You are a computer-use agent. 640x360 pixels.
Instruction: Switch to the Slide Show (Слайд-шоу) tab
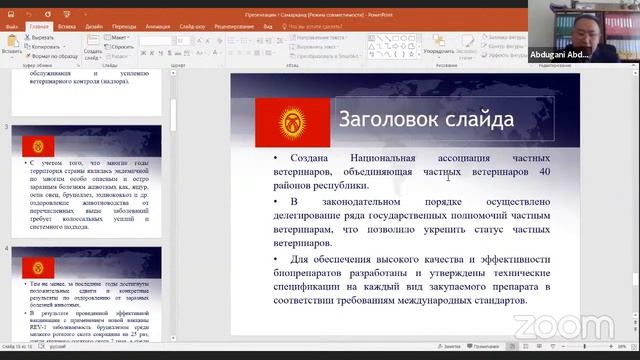(192, 27)
